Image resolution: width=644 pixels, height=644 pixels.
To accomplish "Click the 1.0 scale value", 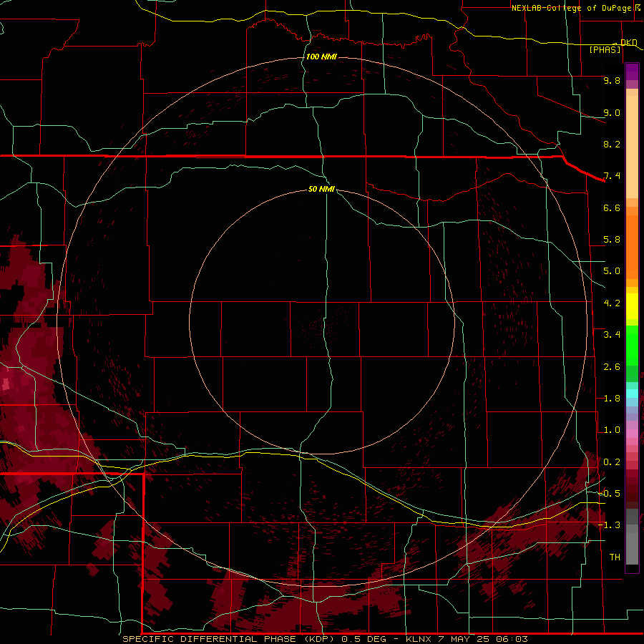I will point(612,430).
